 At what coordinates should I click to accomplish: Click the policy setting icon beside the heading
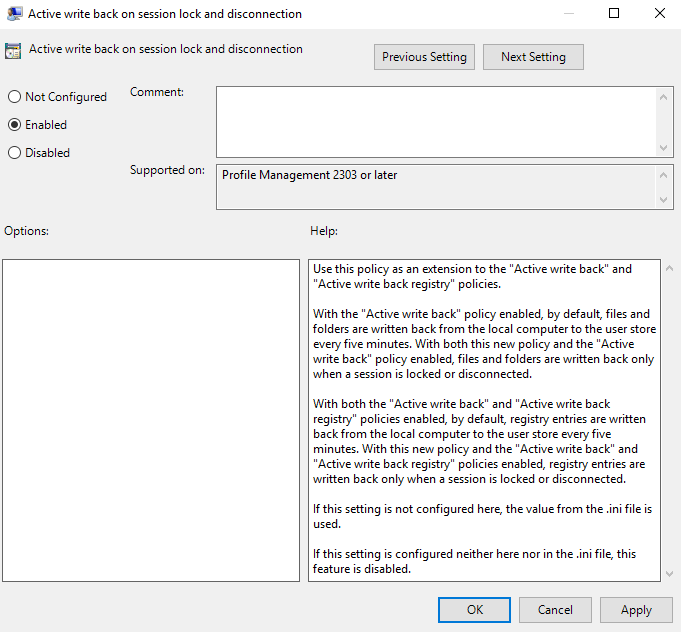point(14,51)
